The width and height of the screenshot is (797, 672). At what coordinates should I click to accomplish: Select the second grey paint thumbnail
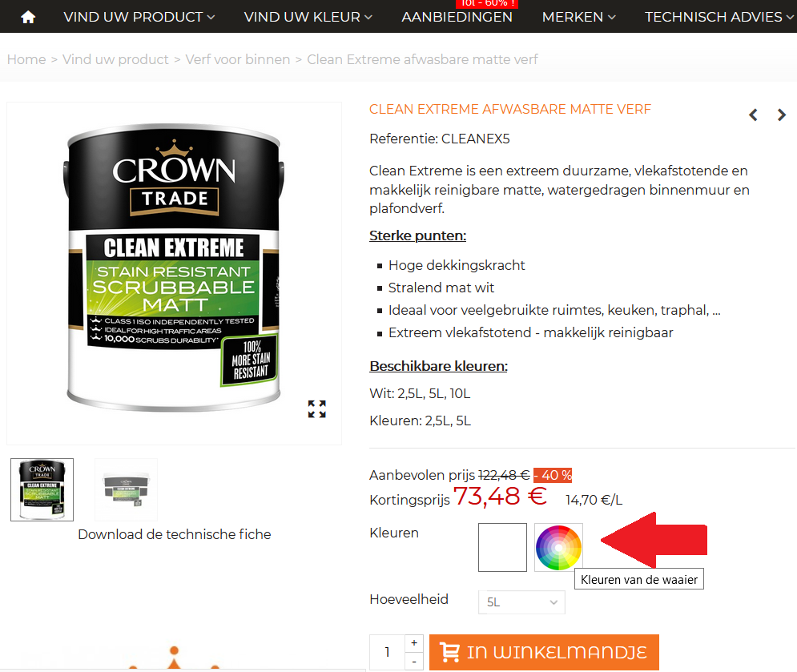pyautogui.click(x=126, y=489)
